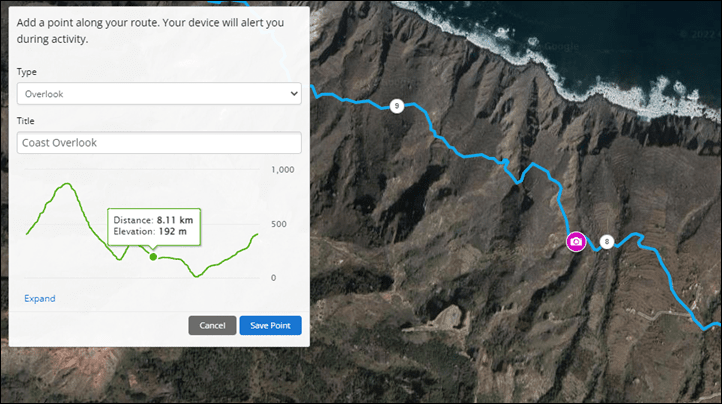Click the right end of elevation line
Screen dimensions: 722x404
click(x=256, y=234)
